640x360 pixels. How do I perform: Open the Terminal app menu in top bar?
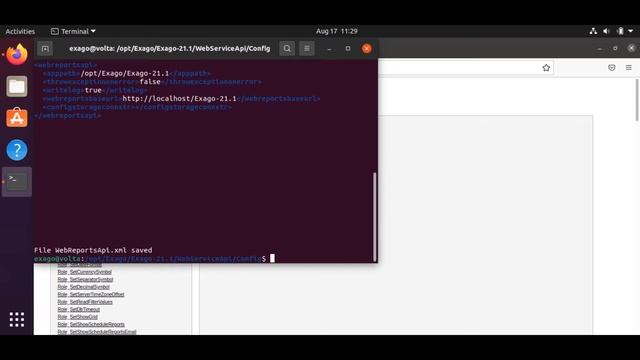[73, 31]
